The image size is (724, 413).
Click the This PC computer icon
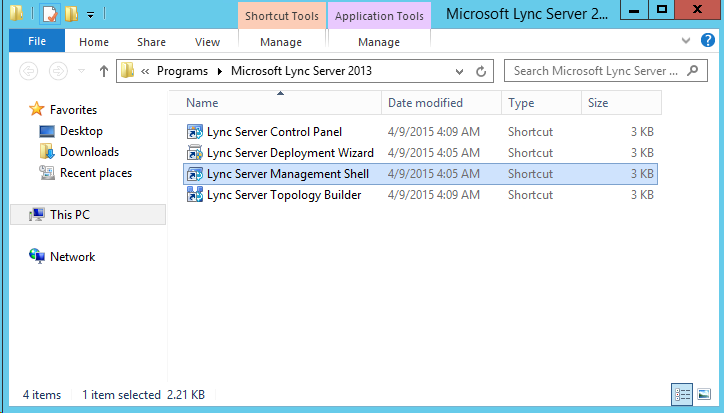pos(36,214)
